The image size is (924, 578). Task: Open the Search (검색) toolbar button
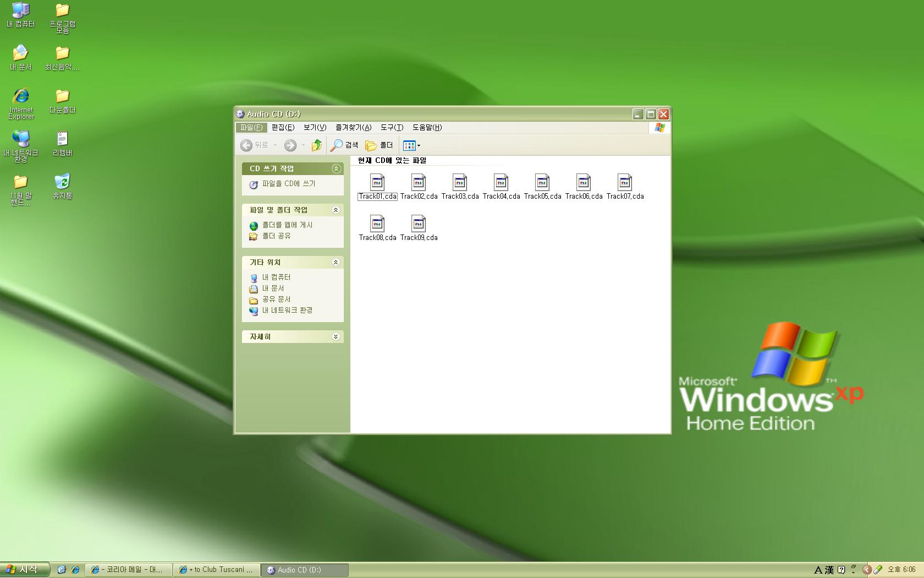tap(344, 145)
